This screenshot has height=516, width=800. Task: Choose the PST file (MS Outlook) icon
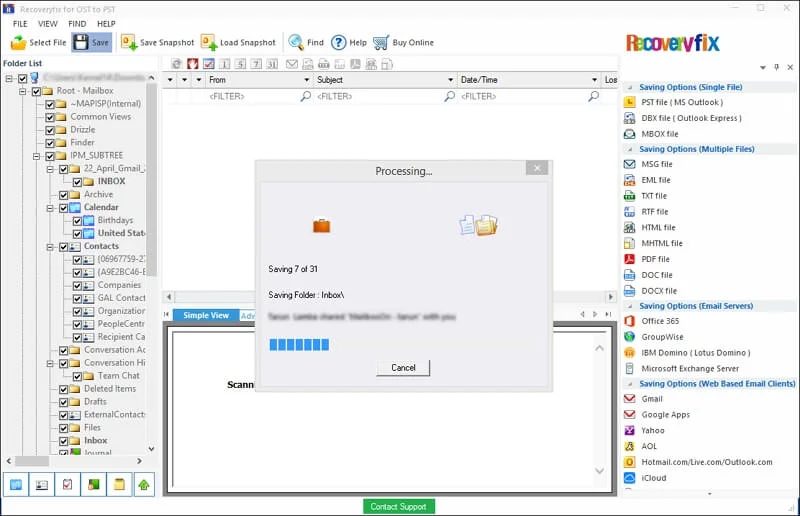[x=630, y=102]
